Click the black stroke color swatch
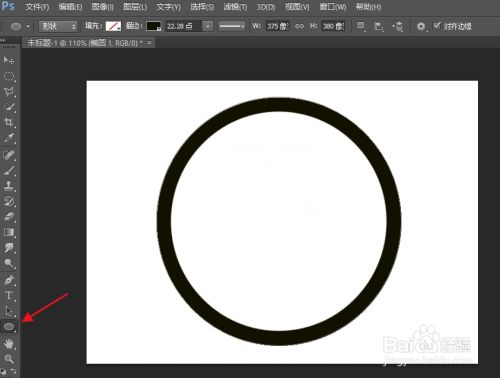Viewport: 500px width, 378px height. click(154, 26)
